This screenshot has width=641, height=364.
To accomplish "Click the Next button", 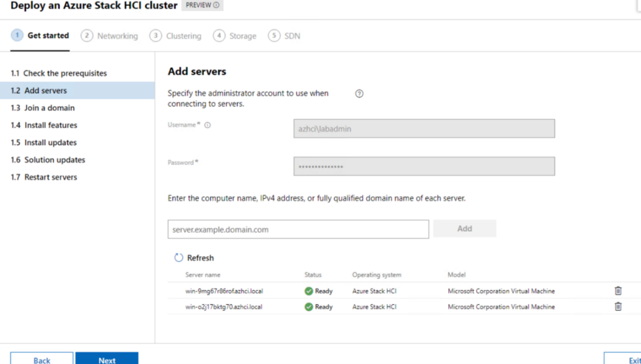I will 107,359.
